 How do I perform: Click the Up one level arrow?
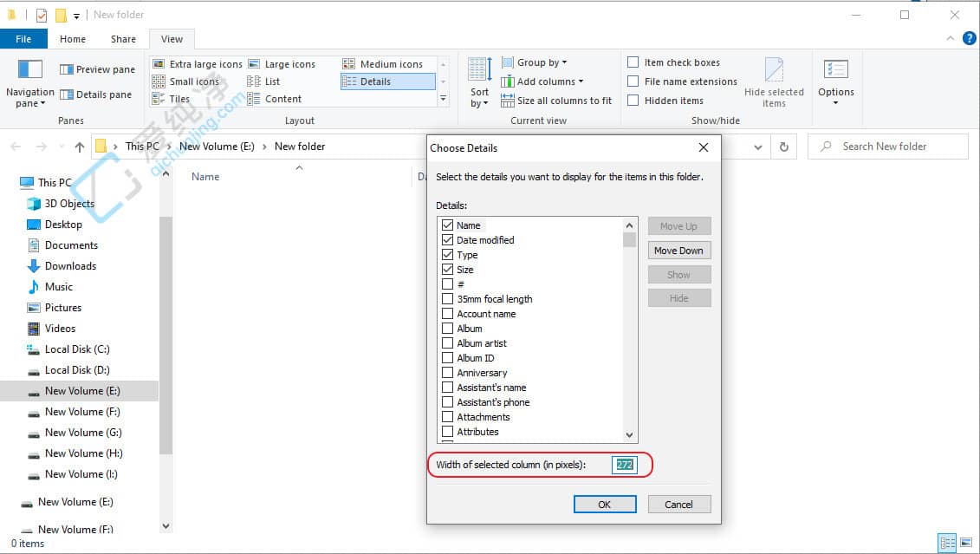click(x=80, y=147)
